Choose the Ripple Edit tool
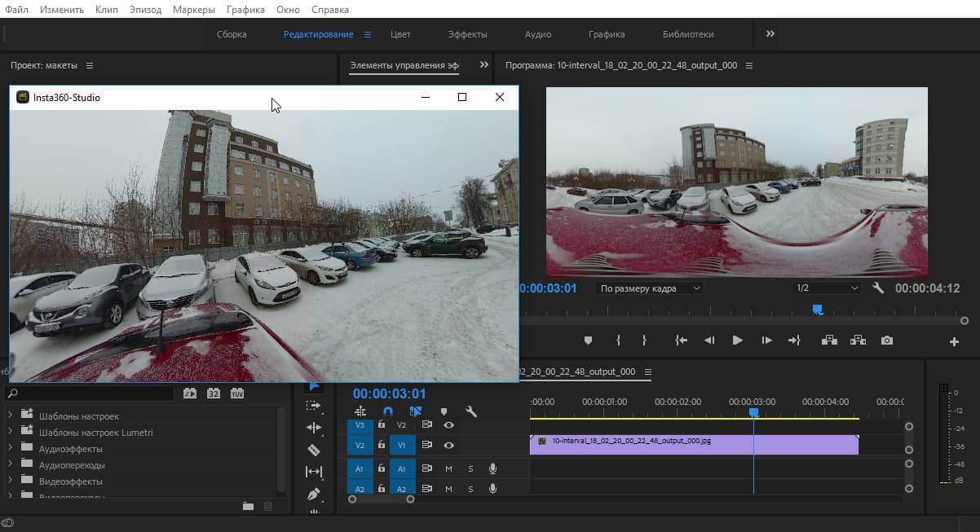Viewport: 980px width, 532px height. pyautogui.click(x=314, y=428)
